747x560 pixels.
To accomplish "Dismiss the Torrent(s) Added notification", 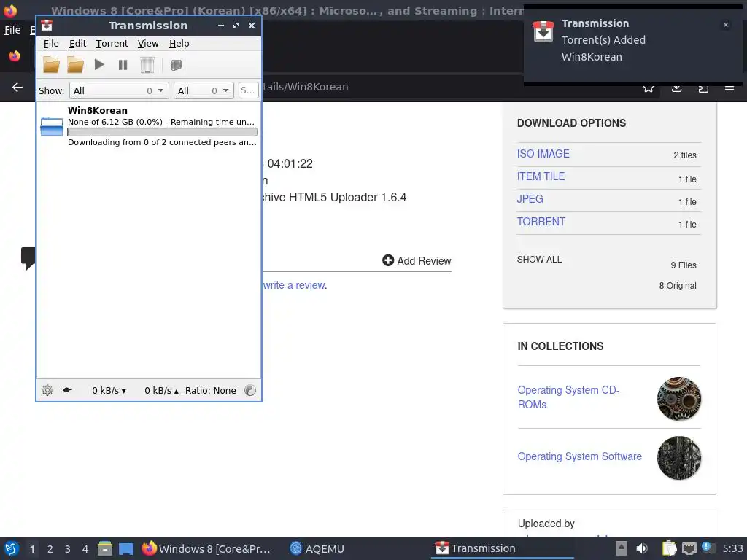I will tap(726, 25).
